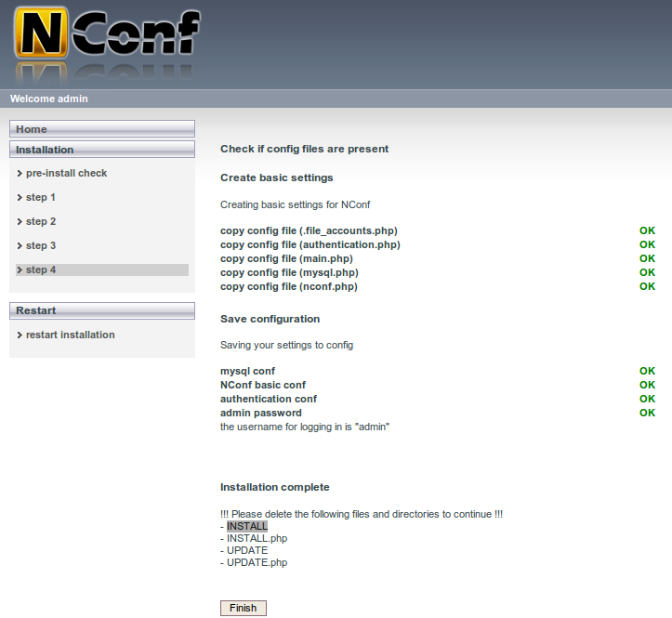The width and height of the screenshot is (672, 618).
Task: Go to installation step 3
Action: (x=41, y=245)
